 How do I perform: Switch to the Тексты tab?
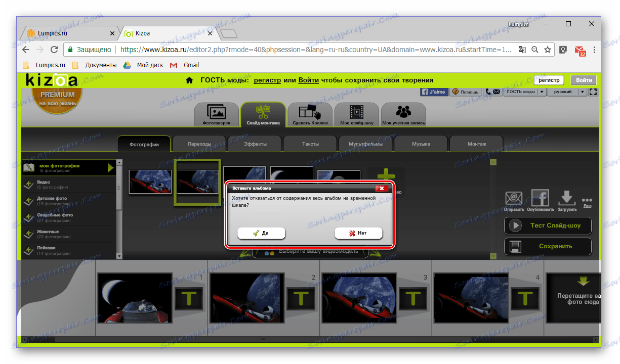coord(310,144)
